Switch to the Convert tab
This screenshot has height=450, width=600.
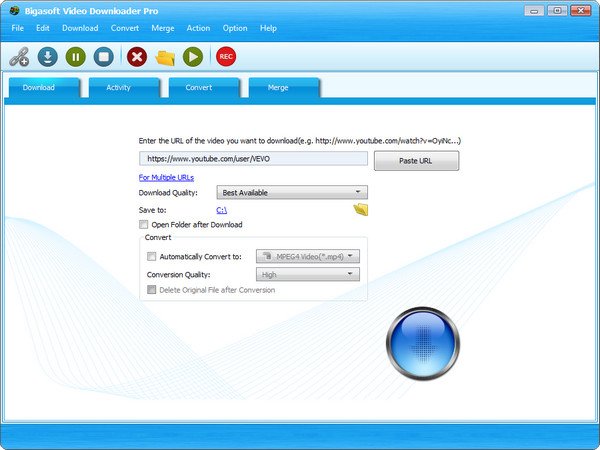(204, 88)
